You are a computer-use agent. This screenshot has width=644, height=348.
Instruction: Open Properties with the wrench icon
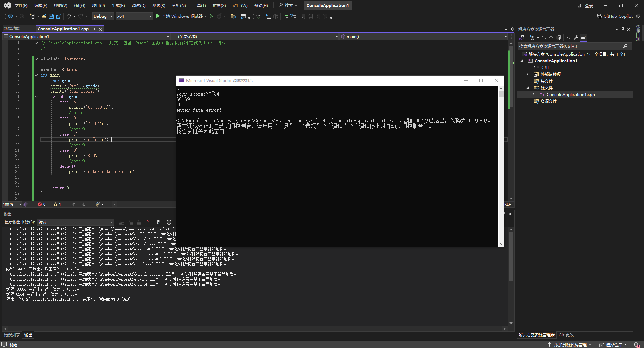point(576,38)
